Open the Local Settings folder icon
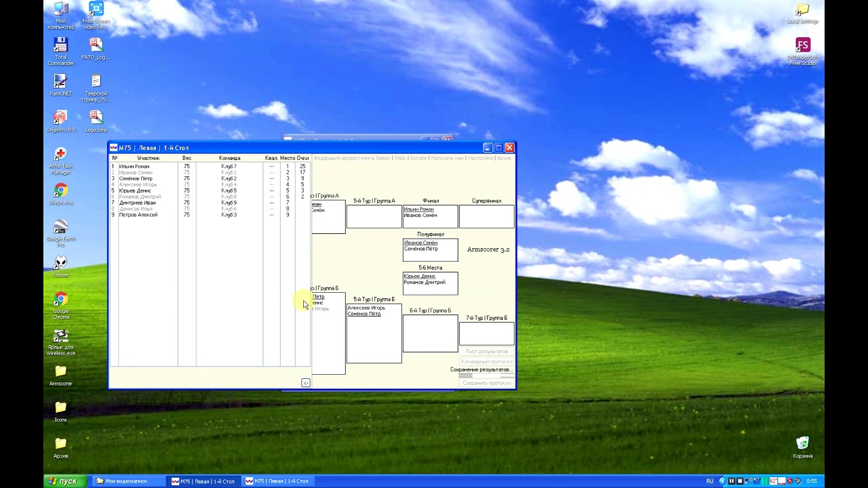The height and width of the screenshot is (488, 868). (x=803, y=14)
